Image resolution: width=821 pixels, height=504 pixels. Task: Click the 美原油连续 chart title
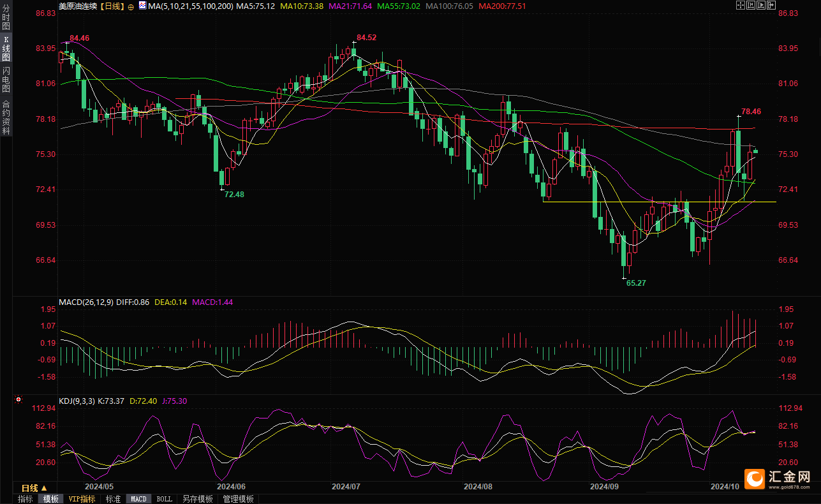pos(77,6)
